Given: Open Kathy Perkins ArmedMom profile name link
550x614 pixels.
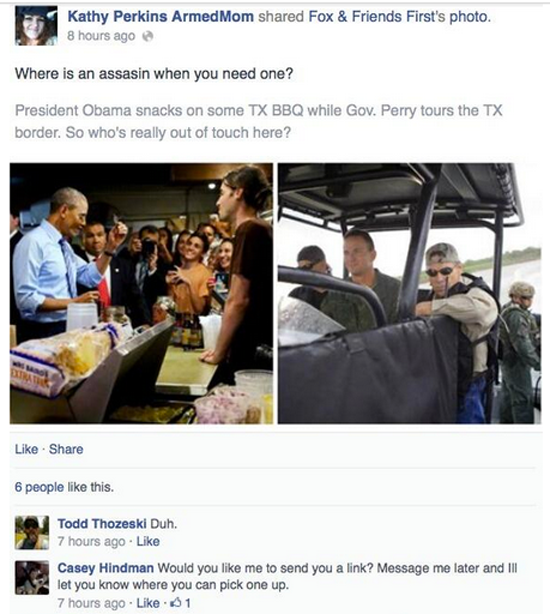Looking at the screenshot, I should (160, 16).
